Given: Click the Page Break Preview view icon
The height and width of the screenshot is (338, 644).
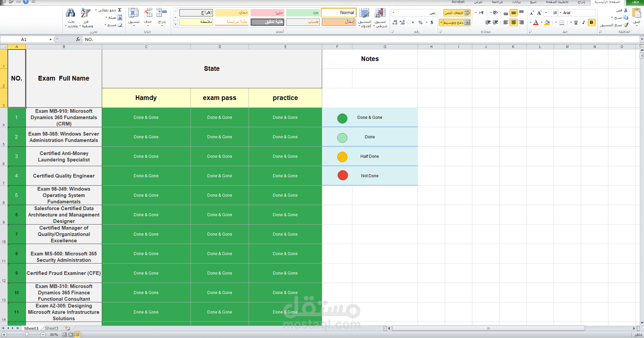Looking at the screenshot, I should coord(65,335).
